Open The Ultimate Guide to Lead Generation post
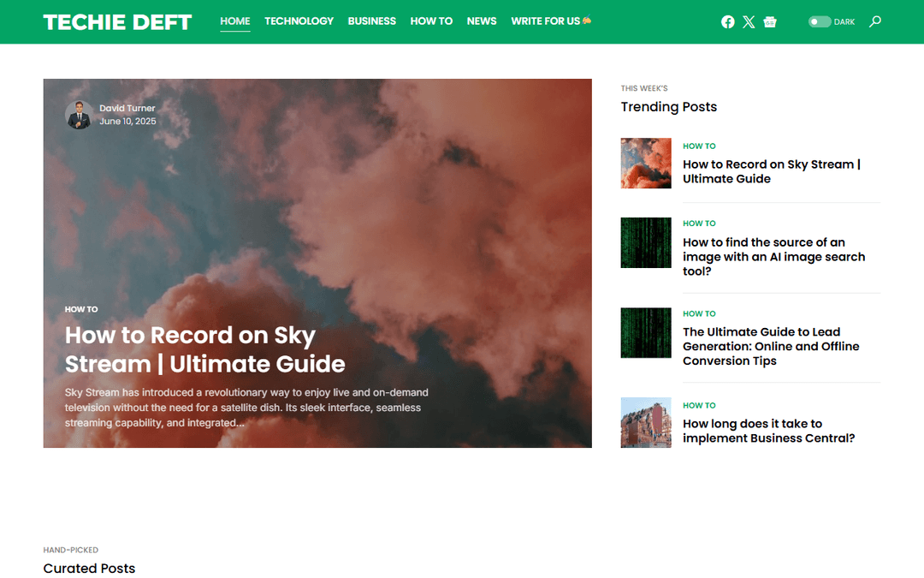This screenshot has height=578, width=924. pyautogui.click(x=771, y=346)
